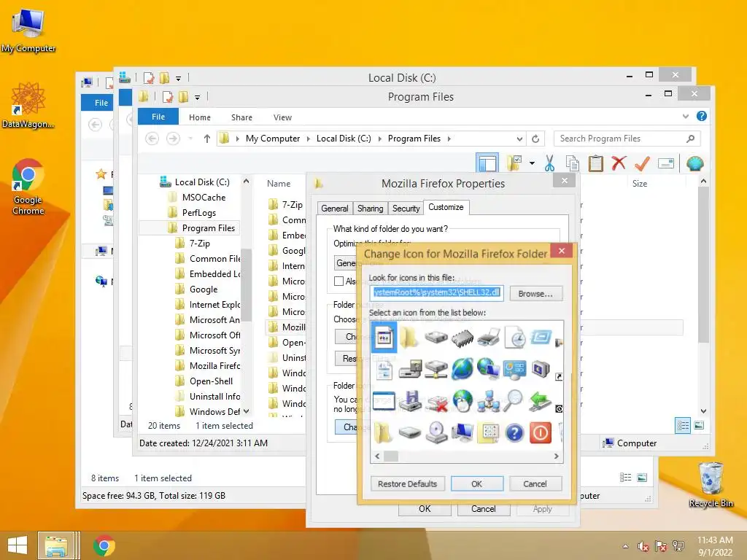Select the green arrow USB drive icon
The image size is (747, 560).
point(541,401)
